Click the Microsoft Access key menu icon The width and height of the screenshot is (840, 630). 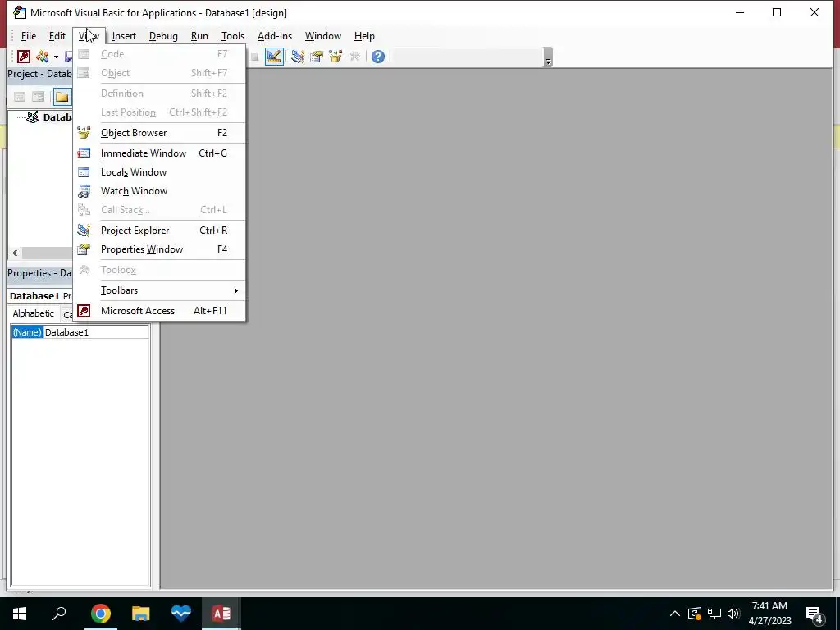pyautogui.click(x=84, y=311)
